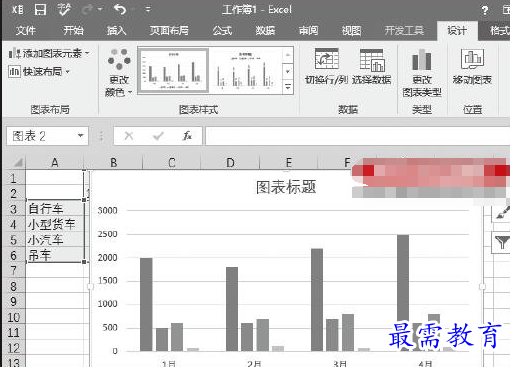Image resolution: width=510 pixels, height=367 pixels.
Task: Select column C header
Action: [172, 163]
